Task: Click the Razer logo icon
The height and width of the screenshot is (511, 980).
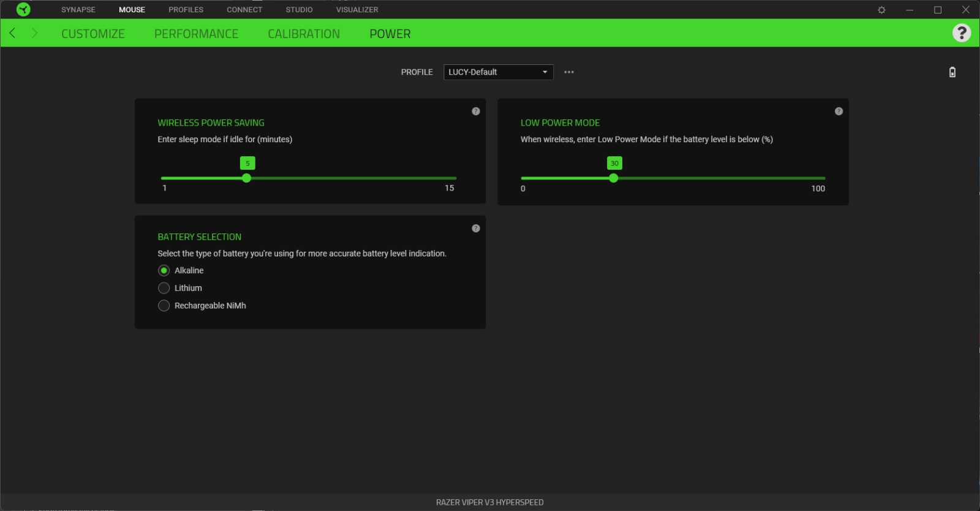Action: (23, 9)
